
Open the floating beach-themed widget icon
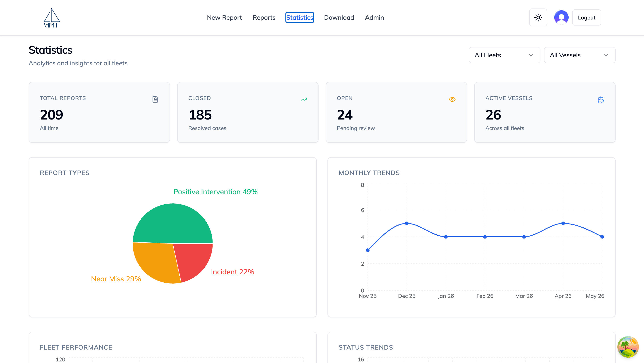coord(628,347)
